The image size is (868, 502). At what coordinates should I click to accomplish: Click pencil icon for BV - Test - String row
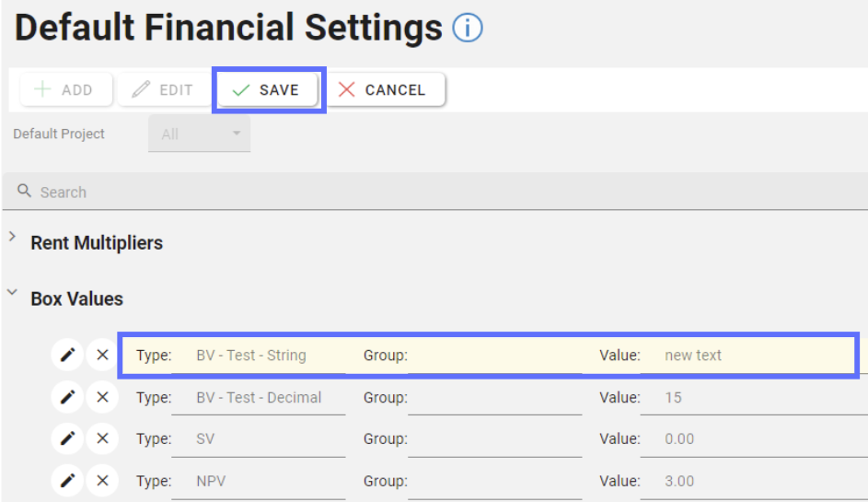point(67,355)
